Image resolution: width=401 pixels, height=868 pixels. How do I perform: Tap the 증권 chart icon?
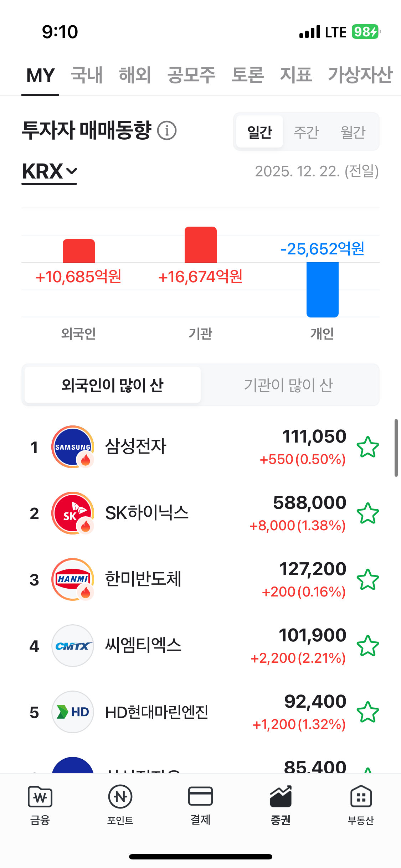[x=281, y=796]
